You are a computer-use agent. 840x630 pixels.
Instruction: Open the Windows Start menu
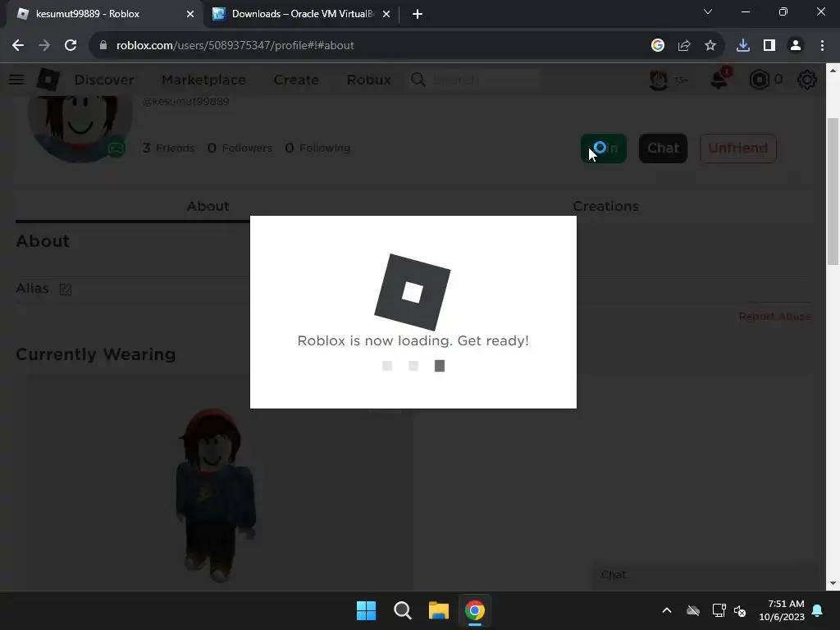(367, 610)
